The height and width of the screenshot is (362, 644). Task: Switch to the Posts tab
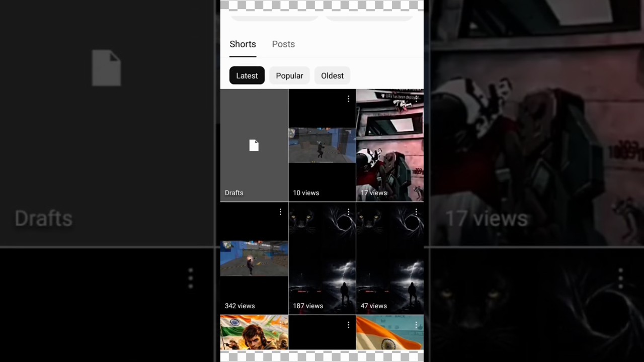[x=283, y=44]
